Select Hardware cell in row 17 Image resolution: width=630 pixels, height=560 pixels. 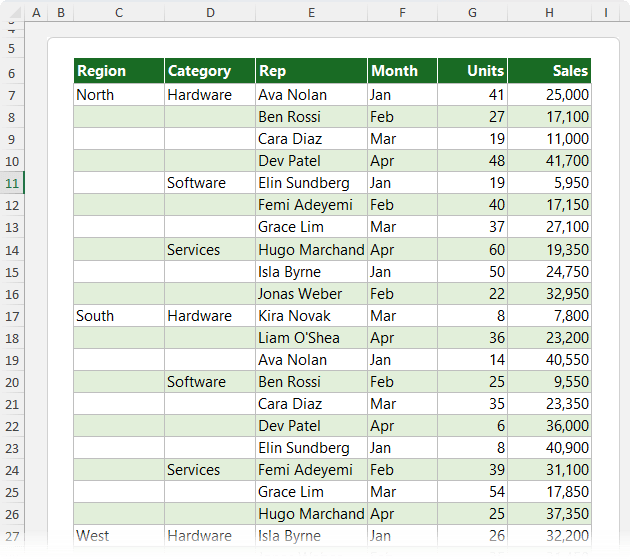210,316
